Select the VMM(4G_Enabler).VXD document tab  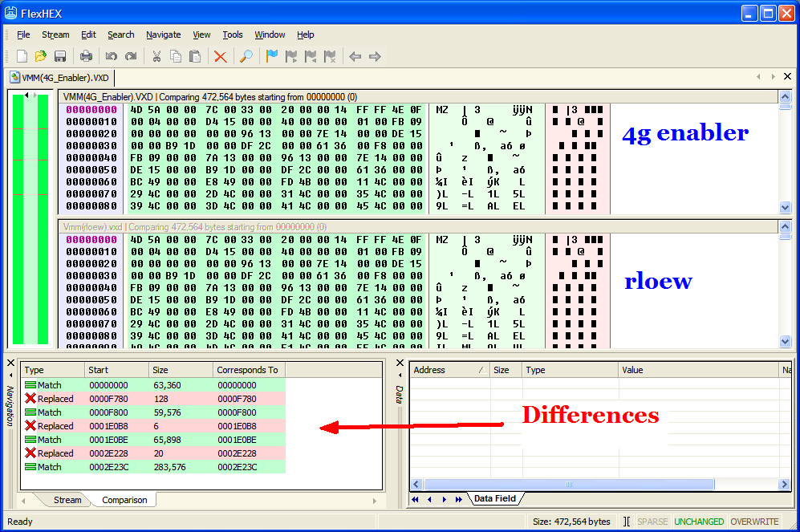pyautogui.click(x=60, y=78)
